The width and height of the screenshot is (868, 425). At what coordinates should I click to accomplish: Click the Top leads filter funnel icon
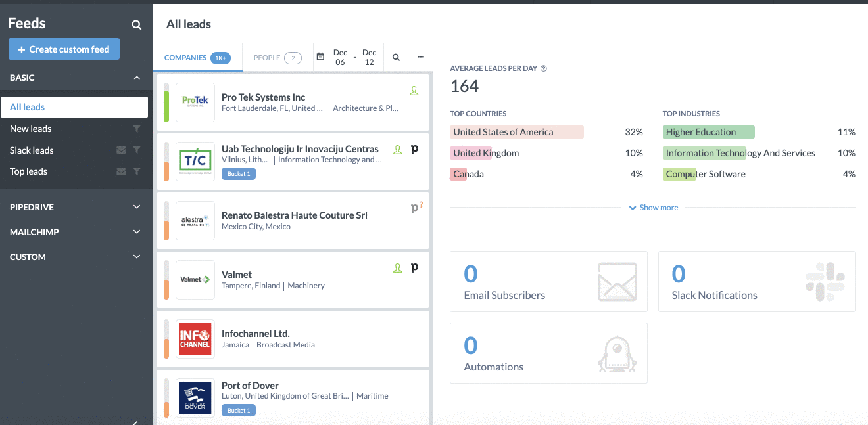[137, 171]
